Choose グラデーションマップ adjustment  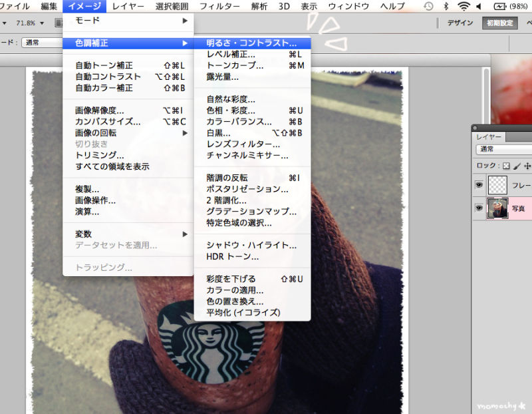click(x=252, y=212)
